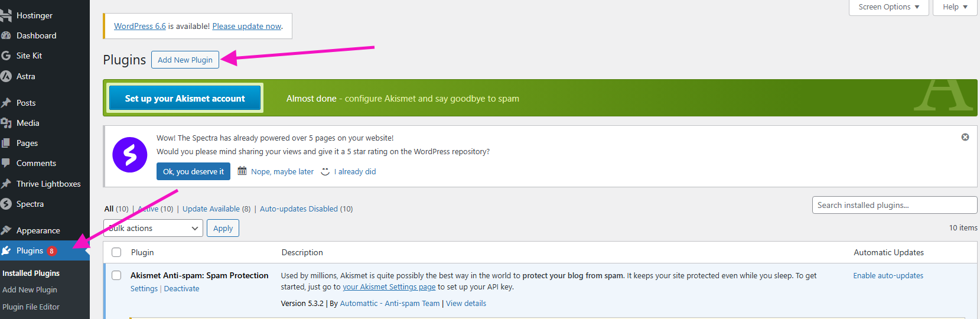Click the Hostinger logo icon
Viewport: 980px width, 319px height.
click(x=6, y=15)
